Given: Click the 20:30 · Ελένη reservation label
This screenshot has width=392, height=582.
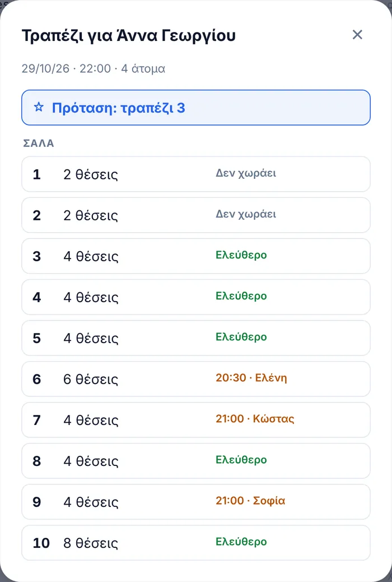Looking at the screenshot, I should (x=251, y=378).
